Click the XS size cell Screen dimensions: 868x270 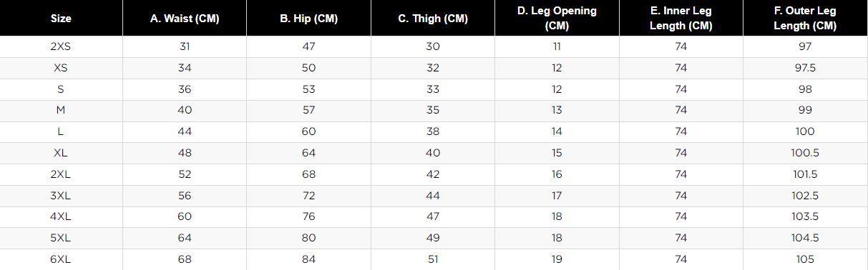click(x=61, y=68)
